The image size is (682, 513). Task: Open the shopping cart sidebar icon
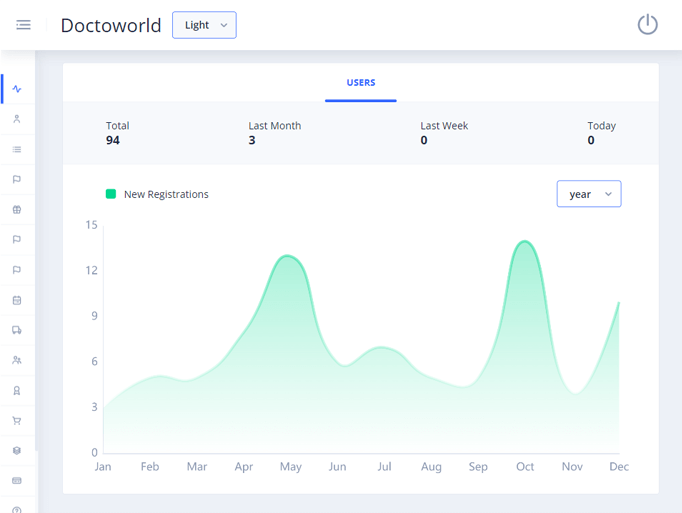17,421
